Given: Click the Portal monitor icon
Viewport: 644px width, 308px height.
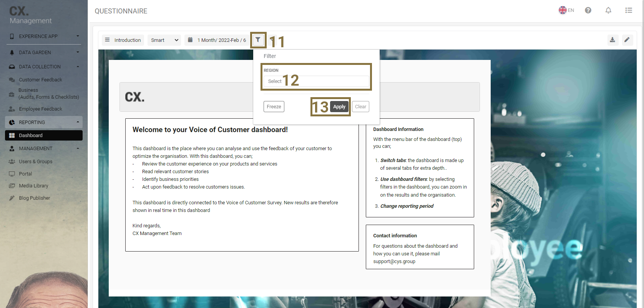Looking at the screenshot, I should [12, 174].
